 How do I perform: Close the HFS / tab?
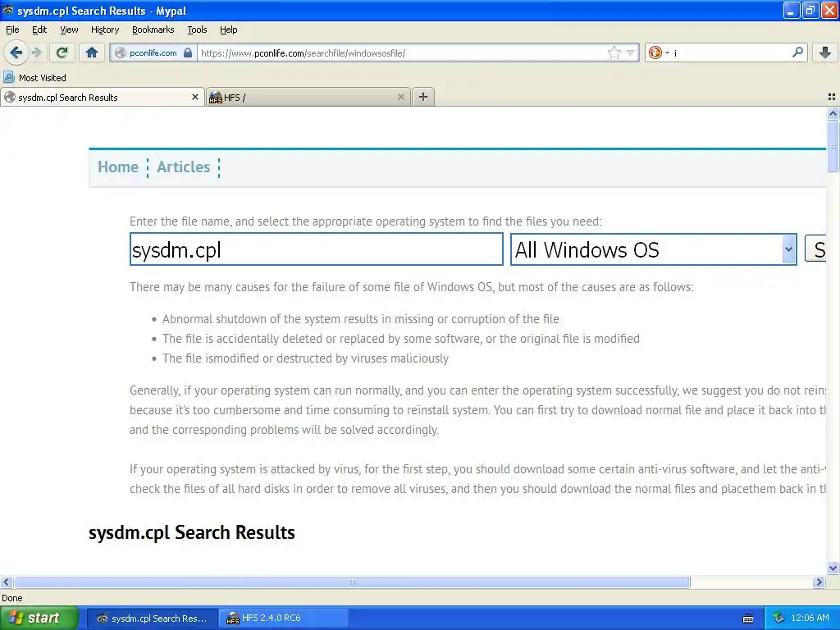(400, 97)
